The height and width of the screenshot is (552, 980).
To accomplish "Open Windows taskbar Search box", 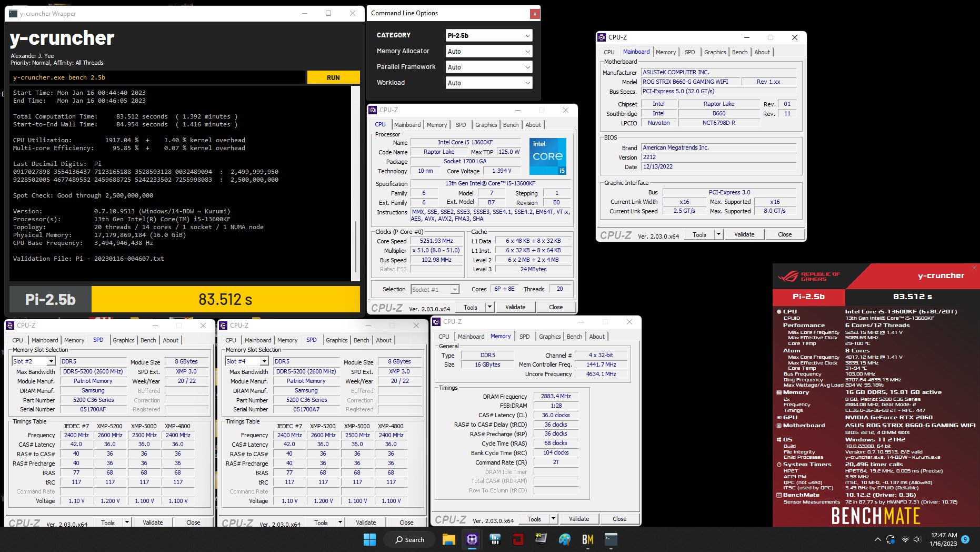I will pos(409,539).
